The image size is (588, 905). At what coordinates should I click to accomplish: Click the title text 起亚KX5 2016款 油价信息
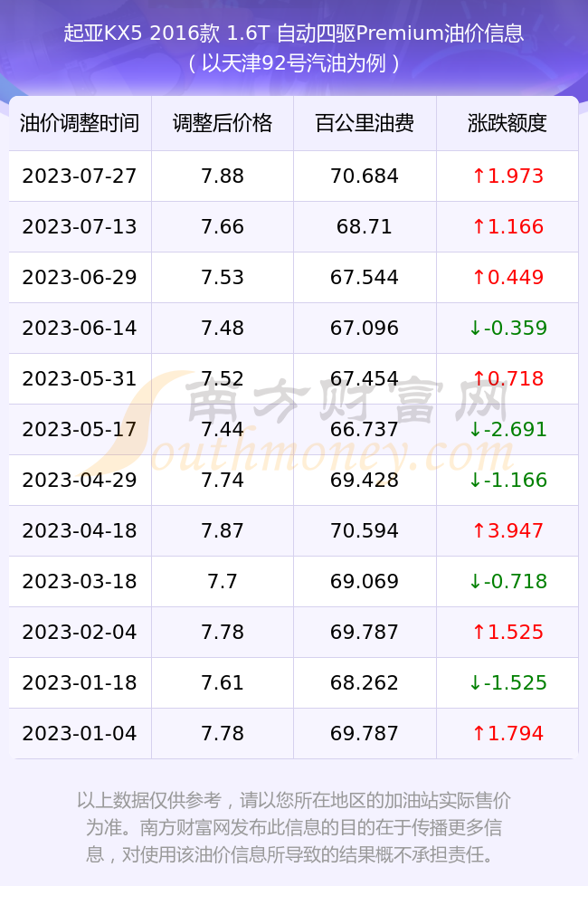[294, 33]
